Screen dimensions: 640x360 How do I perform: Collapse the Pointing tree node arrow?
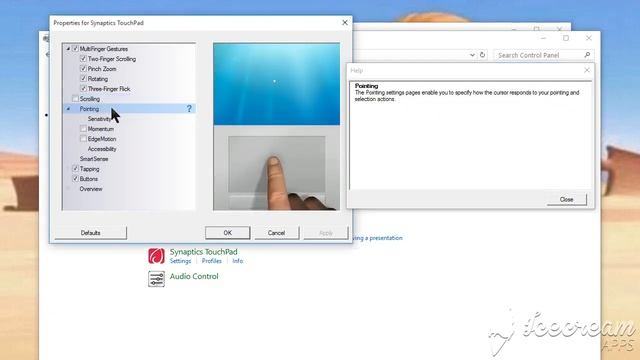(x=68, y=109)
